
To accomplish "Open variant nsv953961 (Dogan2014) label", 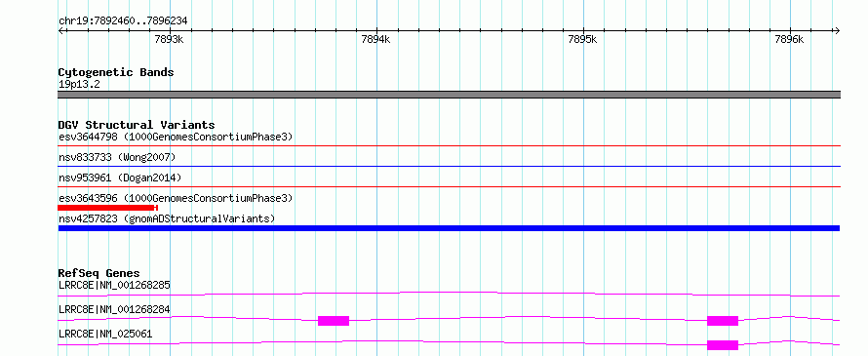I will (120, 178).
